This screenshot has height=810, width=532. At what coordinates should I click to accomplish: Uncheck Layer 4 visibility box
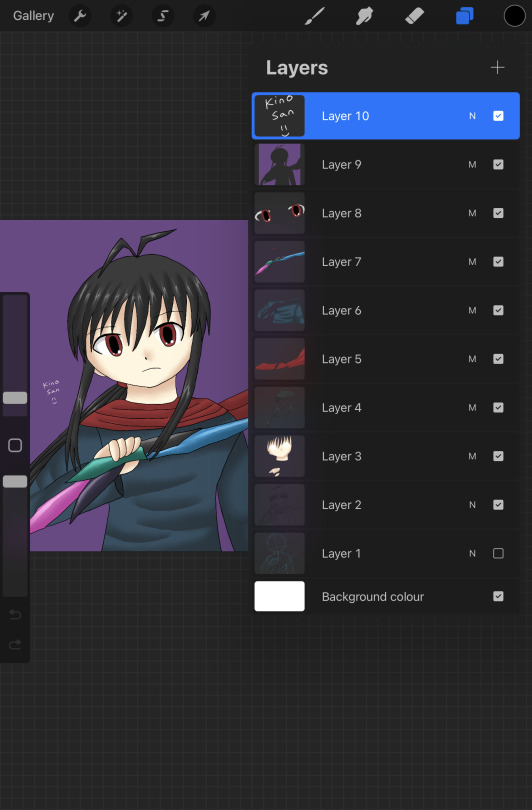pyautogui.click(x=498, y=407)
